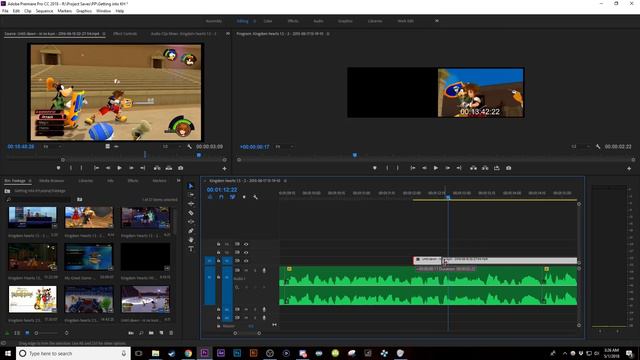Switch to the Color workspace
Image resolution: width=640 pixels, height=360 pixels.
(x=268, y=21)
